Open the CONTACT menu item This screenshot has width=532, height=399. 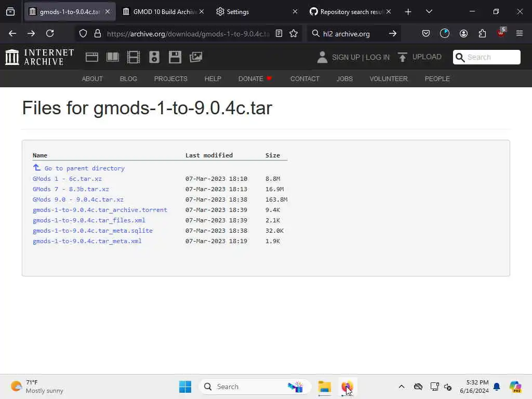click(305, 79)
